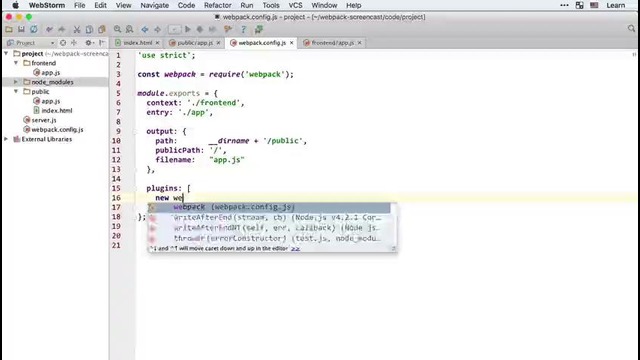Switch to the frontend/app.js tab
Screen dimensions: 640x360
(333, 43)
